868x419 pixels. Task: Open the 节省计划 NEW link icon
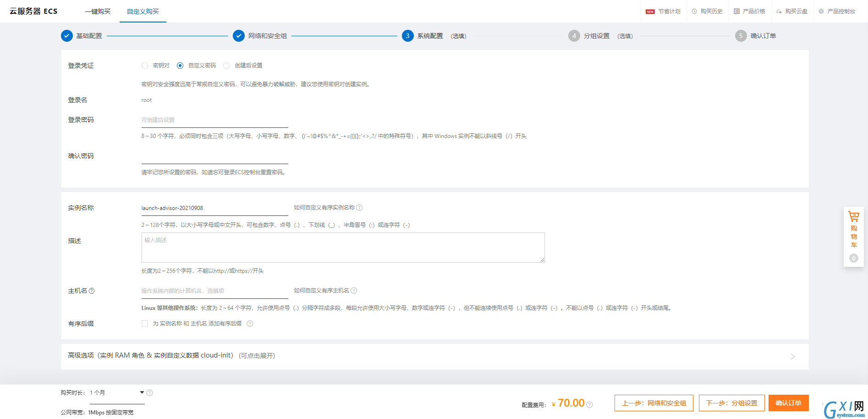pyautogui.click(x=650, y=11)
